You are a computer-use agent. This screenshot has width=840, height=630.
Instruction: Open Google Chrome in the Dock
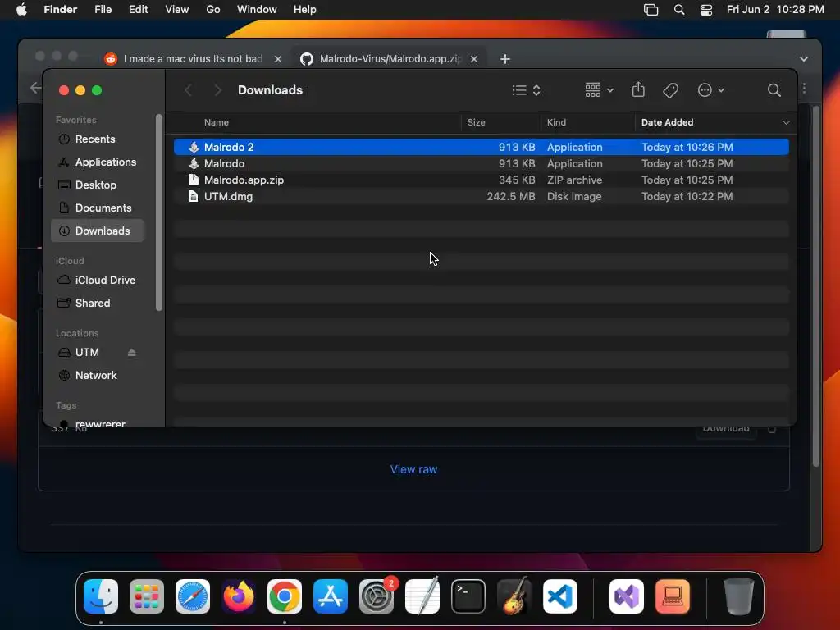click(x=285, y=596)
